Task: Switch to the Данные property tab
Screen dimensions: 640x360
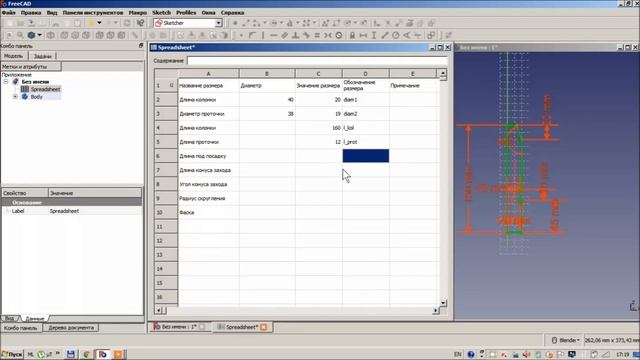Action: click(35, 318)
